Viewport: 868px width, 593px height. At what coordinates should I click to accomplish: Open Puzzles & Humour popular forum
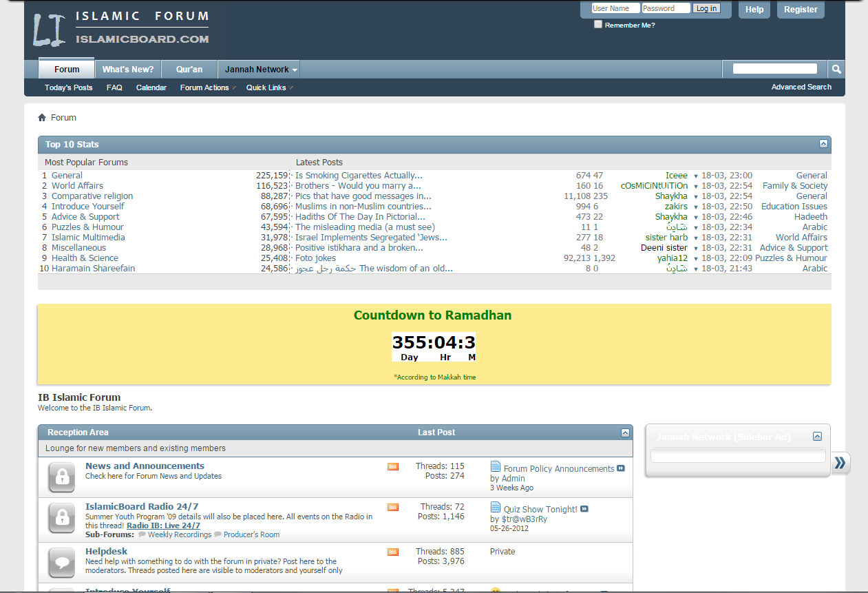click(x=88, y=227)
